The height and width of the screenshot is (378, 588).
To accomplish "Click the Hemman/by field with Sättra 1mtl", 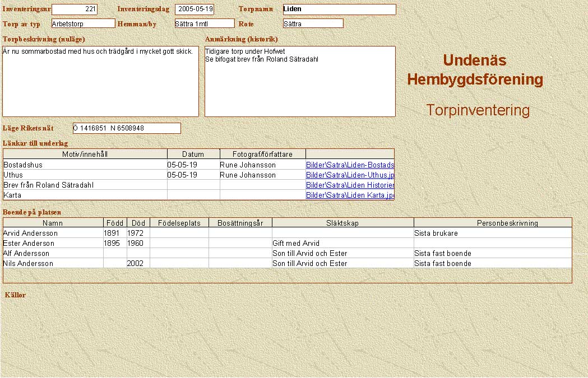I will coord(204,24).
